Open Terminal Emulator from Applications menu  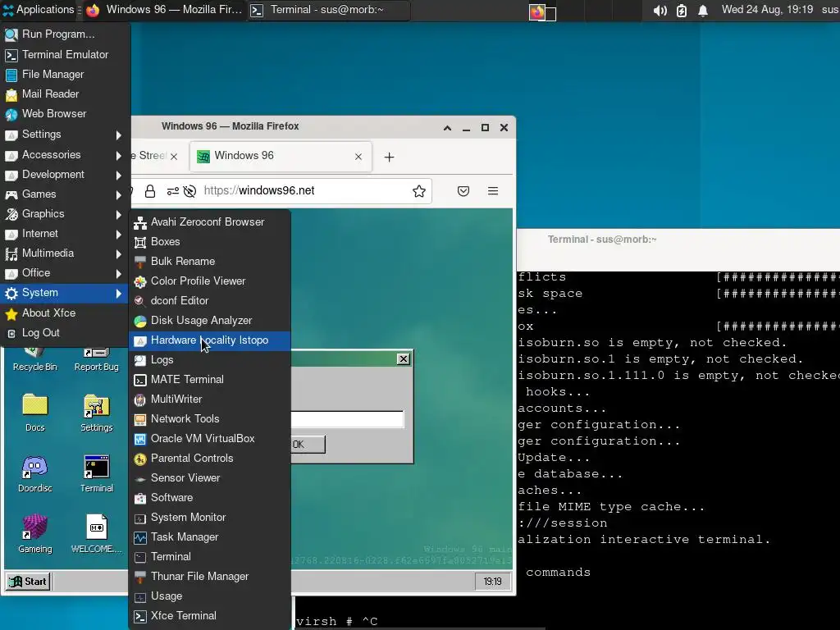64,55
